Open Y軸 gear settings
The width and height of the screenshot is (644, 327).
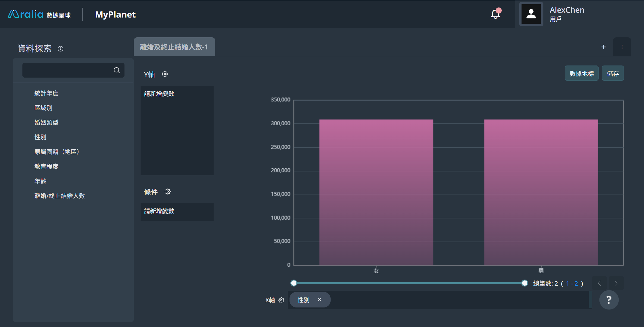click(165, 74)
